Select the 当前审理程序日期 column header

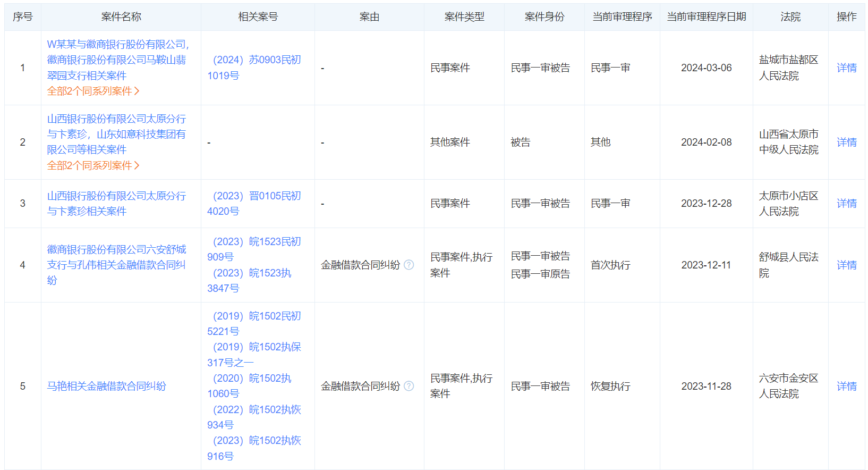pos(707,17)
